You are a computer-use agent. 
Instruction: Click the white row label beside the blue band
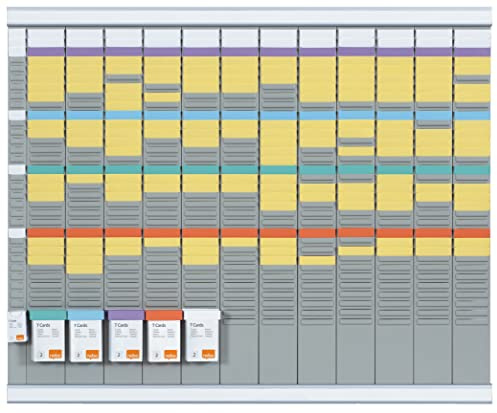tap(17, 115)
